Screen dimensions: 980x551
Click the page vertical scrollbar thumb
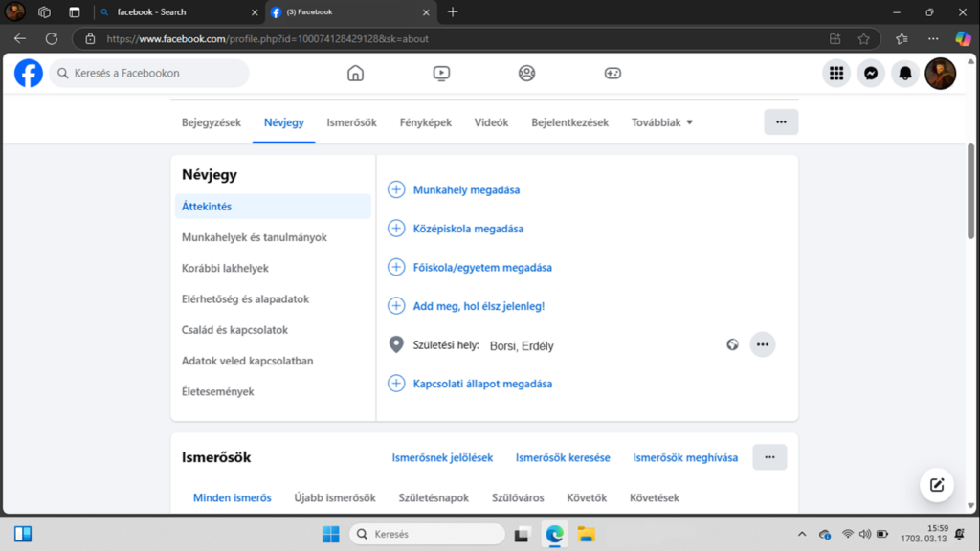[x=970, y=191]
